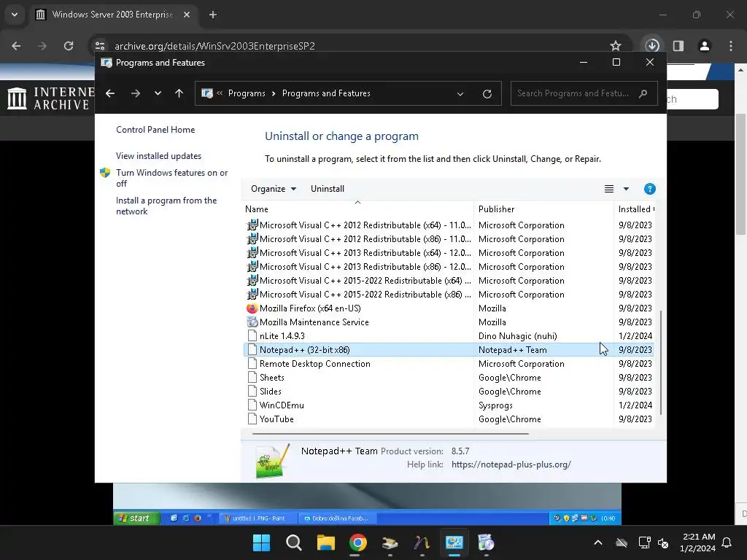Open Programs and Features help icon
The width and height of the screenshot is (747, 560).
649,189
